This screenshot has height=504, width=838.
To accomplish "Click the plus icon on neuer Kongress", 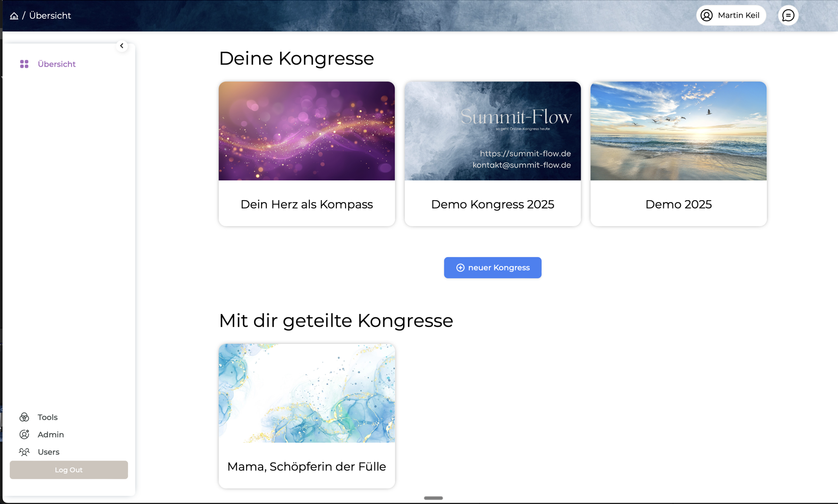I will 460,268.
